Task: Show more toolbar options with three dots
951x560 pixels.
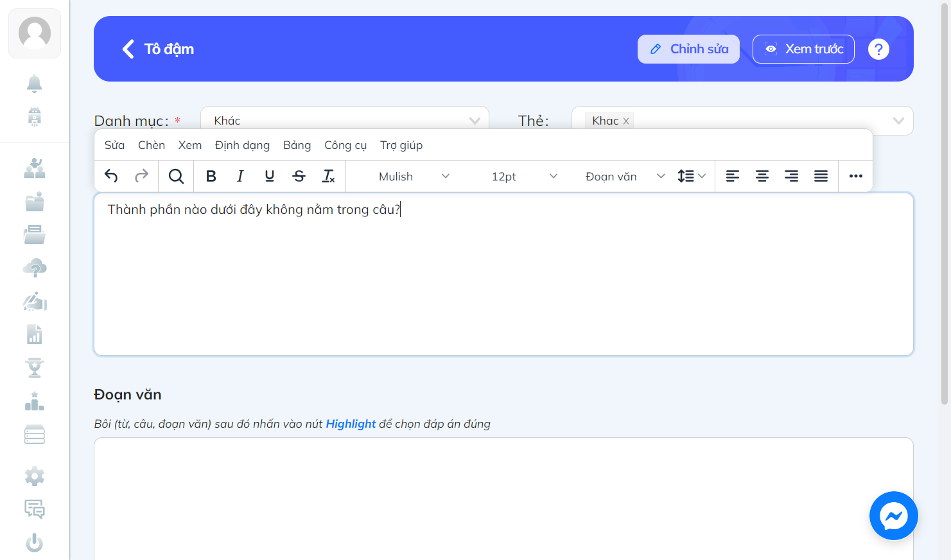Action: pyautogui.click(x=856, y=176)
